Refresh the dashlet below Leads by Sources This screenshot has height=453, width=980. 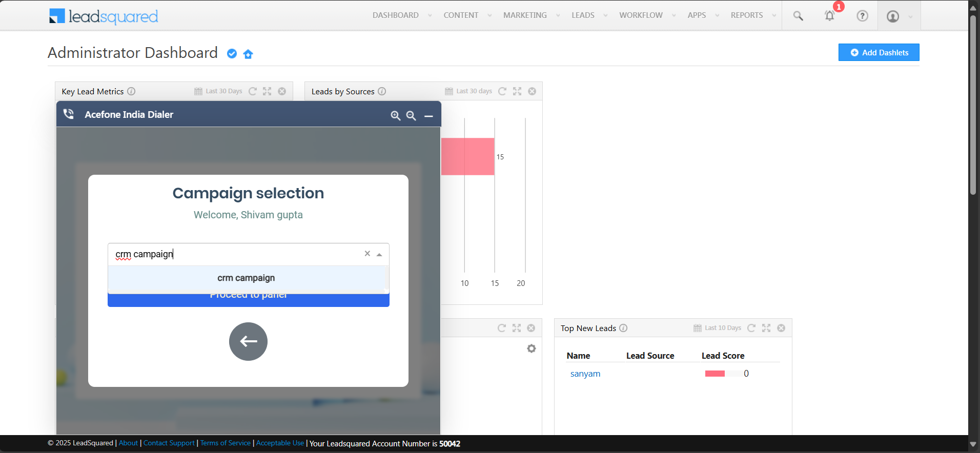pos(502,328)
